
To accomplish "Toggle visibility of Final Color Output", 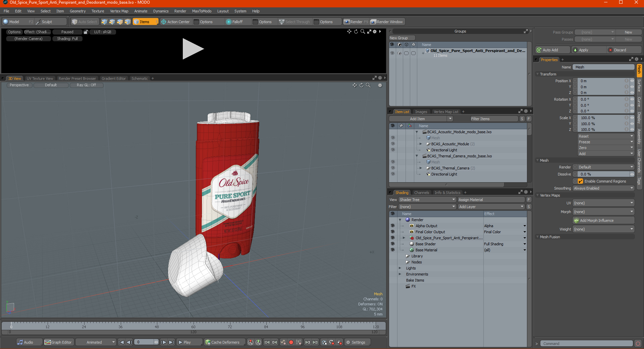I will [392, 232].
